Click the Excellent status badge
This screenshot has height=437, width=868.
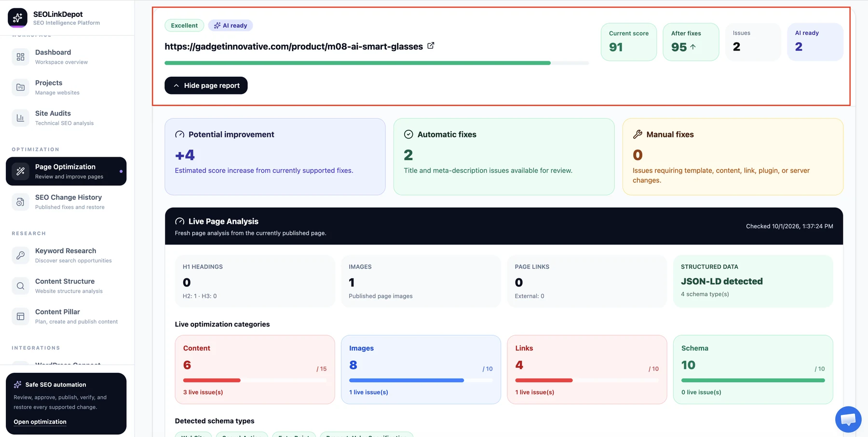click(184, 26)
